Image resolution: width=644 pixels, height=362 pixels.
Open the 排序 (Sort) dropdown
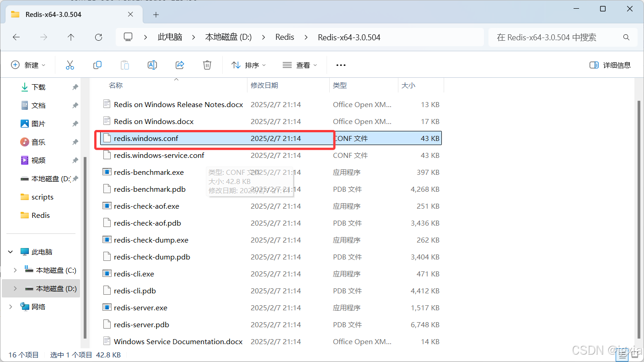(248, 65)
